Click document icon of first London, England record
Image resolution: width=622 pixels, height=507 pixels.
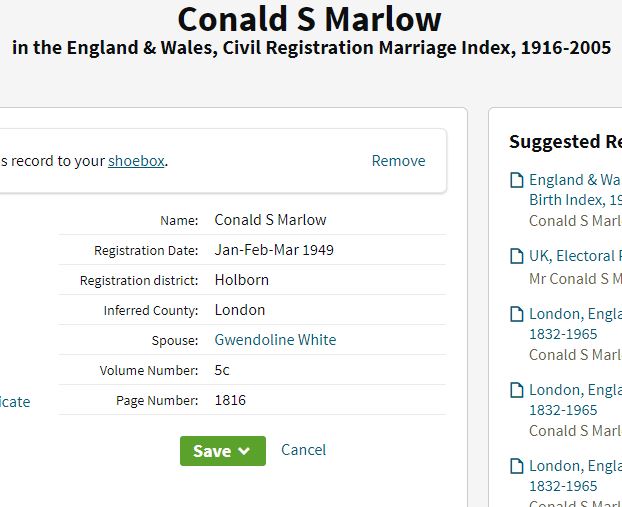coord(516,314)
